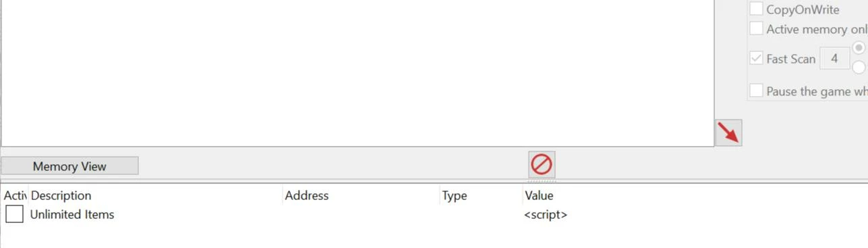This screenshot has height=248, width=868.
Task: Click inside the empty found addresses list
Action: pyautogui.click(x=357, y=72)
